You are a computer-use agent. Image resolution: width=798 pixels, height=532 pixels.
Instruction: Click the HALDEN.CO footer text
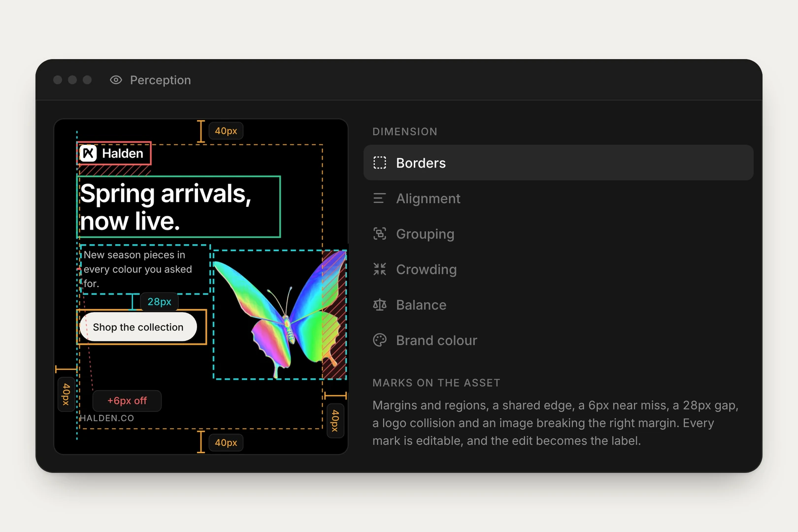pyautogui.click(x=107, y=418)
